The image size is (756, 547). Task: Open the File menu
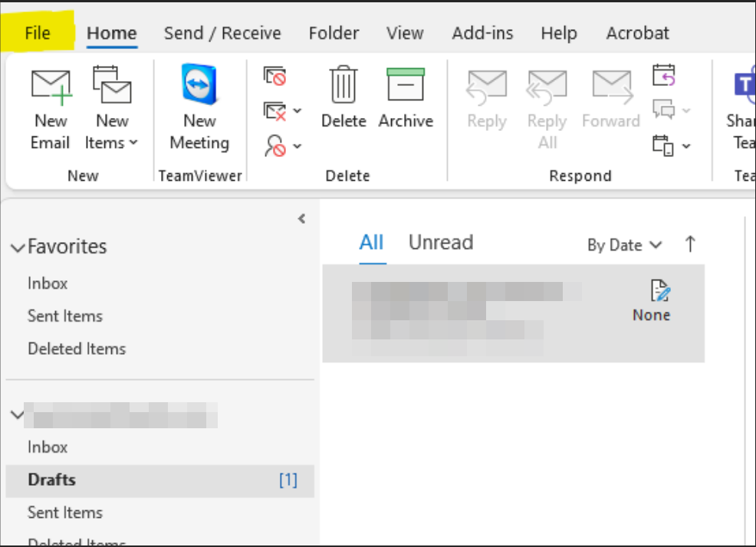click(x=37, y=32)
